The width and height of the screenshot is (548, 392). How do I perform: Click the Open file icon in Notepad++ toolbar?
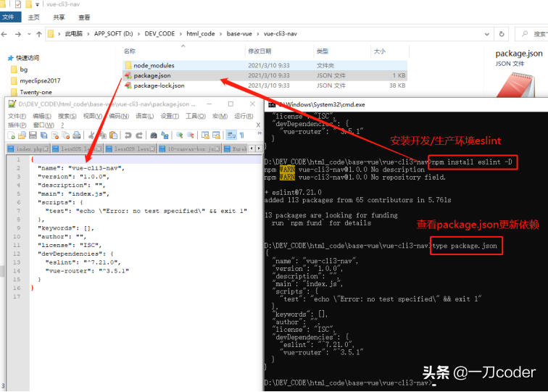[x=22, y=135]
